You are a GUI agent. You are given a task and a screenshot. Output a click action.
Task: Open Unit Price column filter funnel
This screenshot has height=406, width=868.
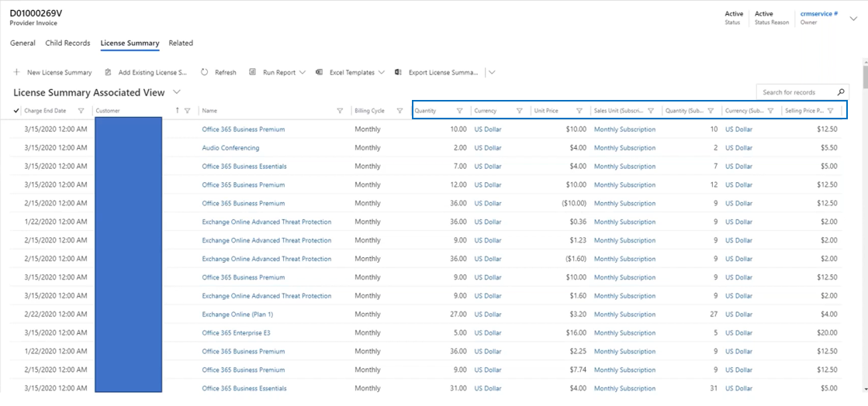click(x=579, y=111)
